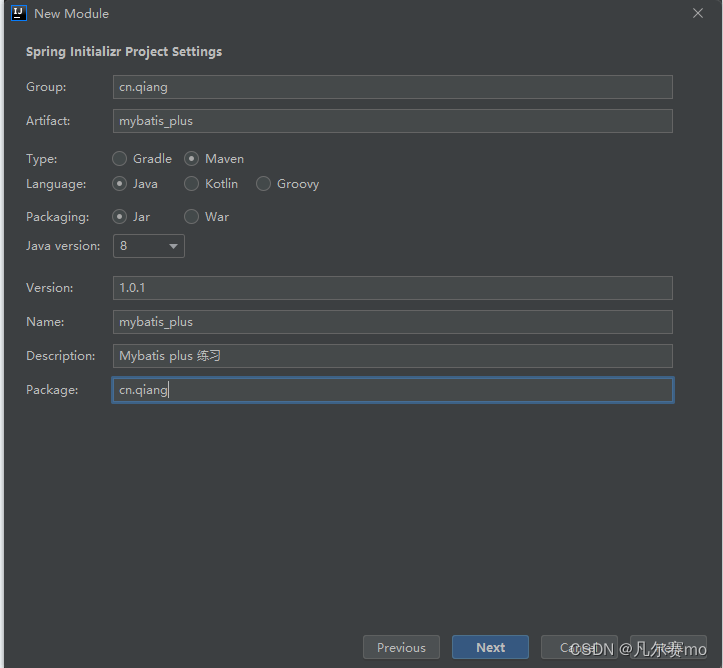Go back with the Previous button
This screenshot has height=668, width=723.
point(401,647)
